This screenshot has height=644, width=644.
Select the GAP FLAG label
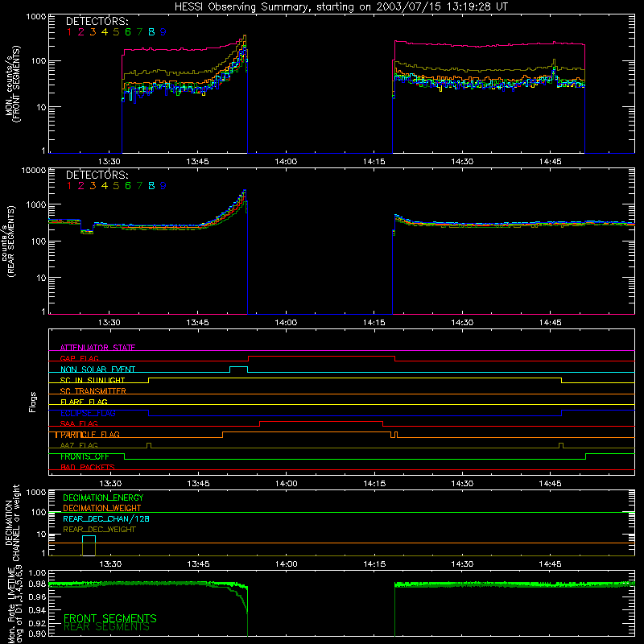(79, 358)
